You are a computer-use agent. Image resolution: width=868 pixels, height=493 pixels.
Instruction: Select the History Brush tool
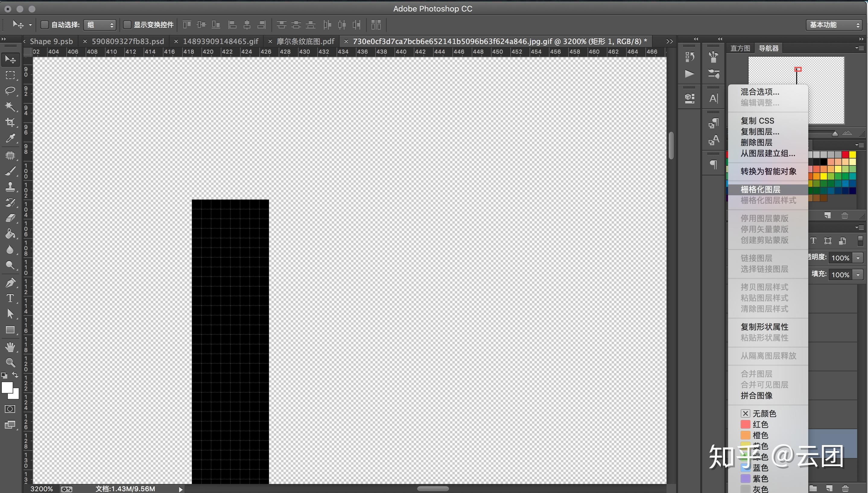(x=10, y=203)
